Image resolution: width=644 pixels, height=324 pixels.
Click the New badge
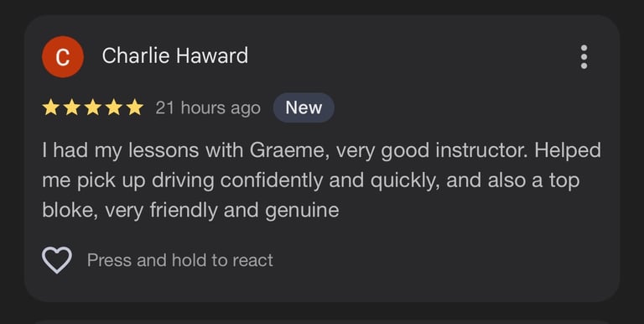[304, 107]
